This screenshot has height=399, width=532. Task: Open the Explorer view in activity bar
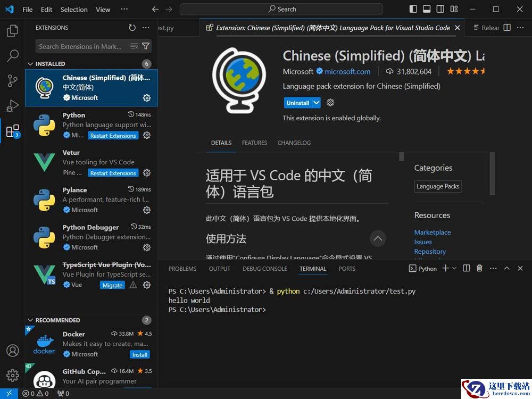click(x=13, y=31)
